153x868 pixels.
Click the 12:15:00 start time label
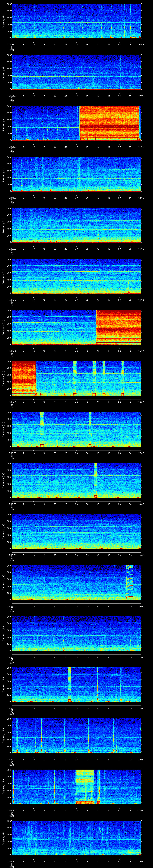(x=12, y=402)
